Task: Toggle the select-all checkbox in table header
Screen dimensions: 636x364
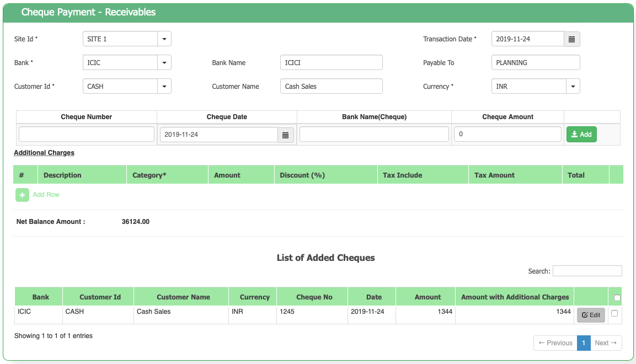Action: point(617,298)
